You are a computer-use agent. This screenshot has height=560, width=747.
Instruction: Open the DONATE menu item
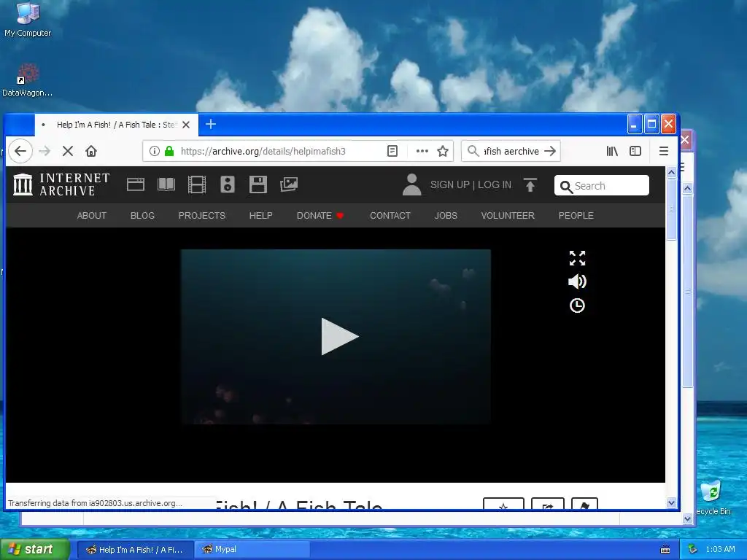320,216
